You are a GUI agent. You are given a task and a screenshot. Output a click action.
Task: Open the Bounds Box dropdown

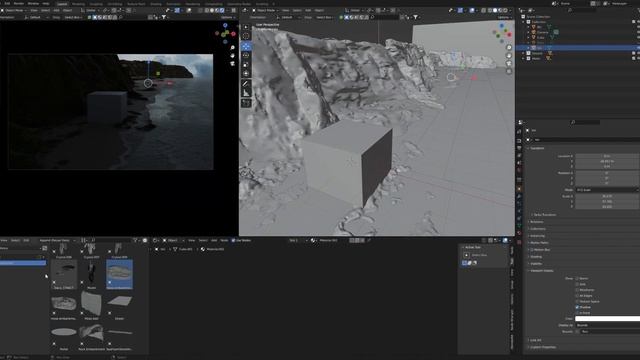coord(610,332)
